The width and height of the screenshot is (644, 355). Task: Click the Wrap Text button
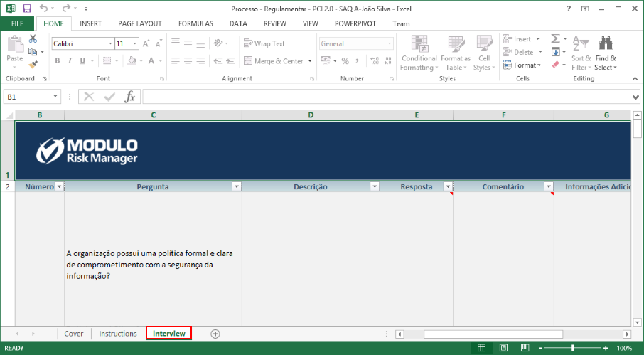[264, 43]
